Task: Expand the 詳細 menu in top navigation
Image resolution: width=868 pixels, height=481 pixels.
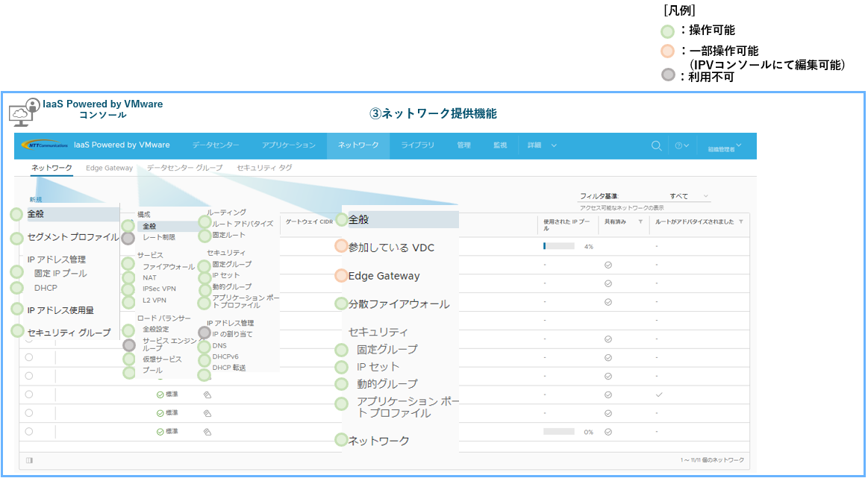Action: 541,145
